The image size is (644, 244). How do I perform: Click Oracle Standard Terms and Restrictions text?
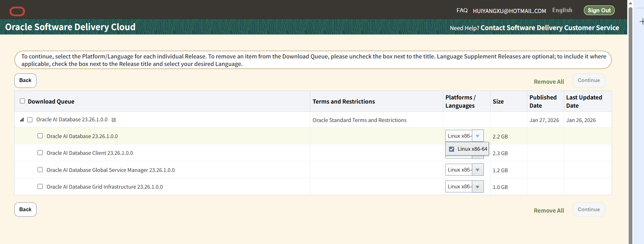coord(360,120)
